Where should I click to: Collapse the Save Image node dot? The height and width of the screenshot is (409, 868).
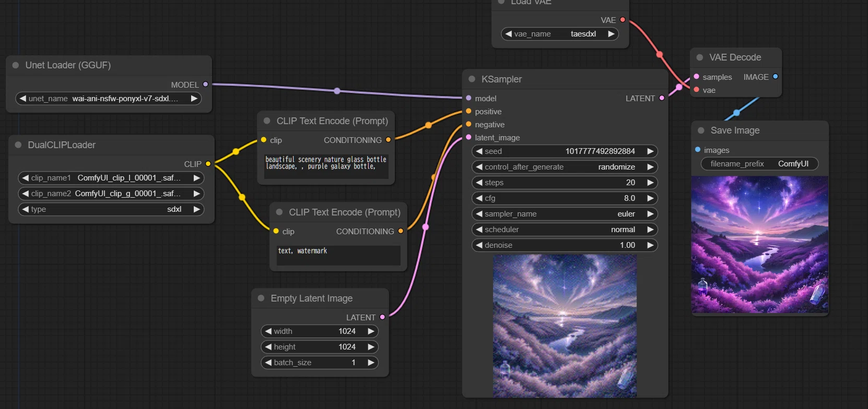(701, 130)
